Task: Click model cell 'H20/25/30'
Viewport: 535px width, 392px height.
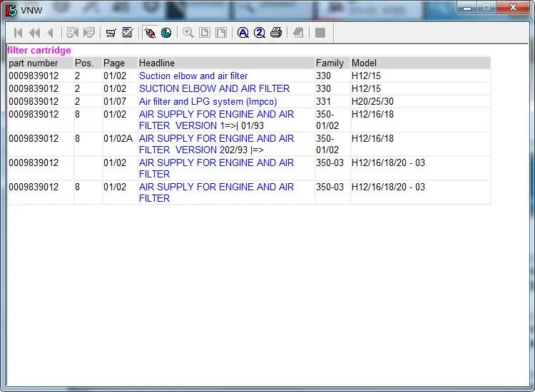Action: 372,102
